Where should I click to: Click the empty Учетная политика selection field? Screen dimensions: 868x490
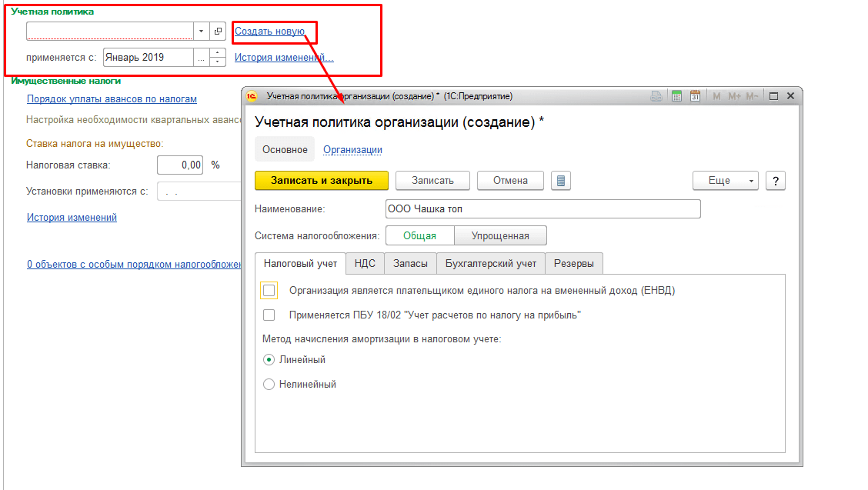click(x=109, y=31)
